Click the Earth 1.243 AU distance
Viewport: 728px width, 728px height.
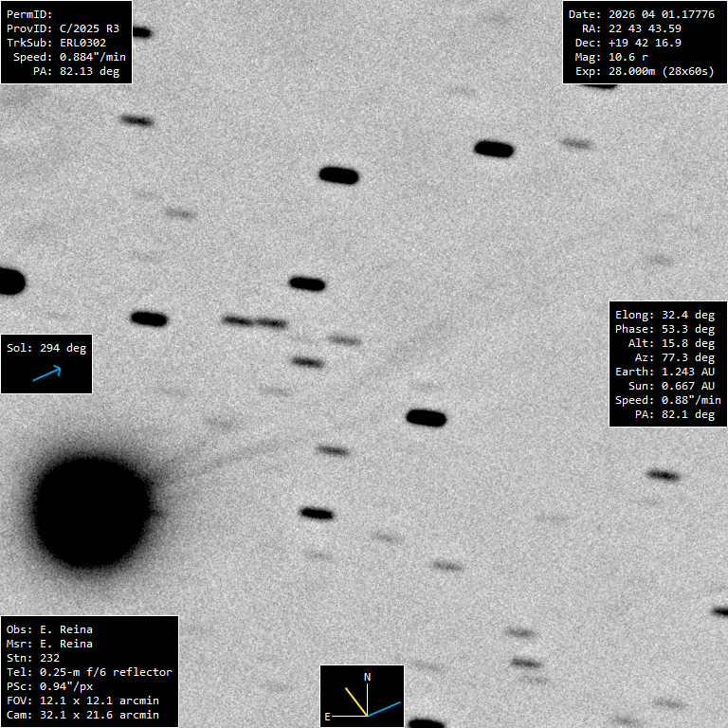[664, 372]
